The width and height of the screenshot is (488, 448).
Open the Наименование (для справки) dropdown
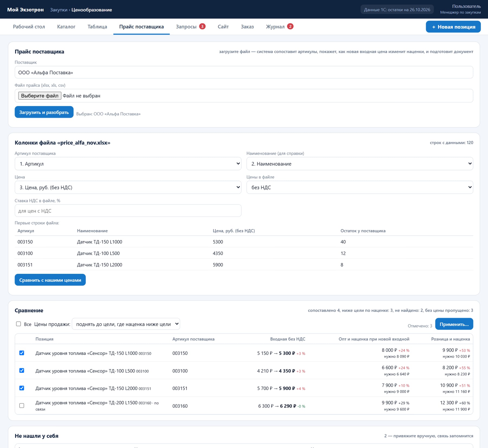click(x=360, y=164)
